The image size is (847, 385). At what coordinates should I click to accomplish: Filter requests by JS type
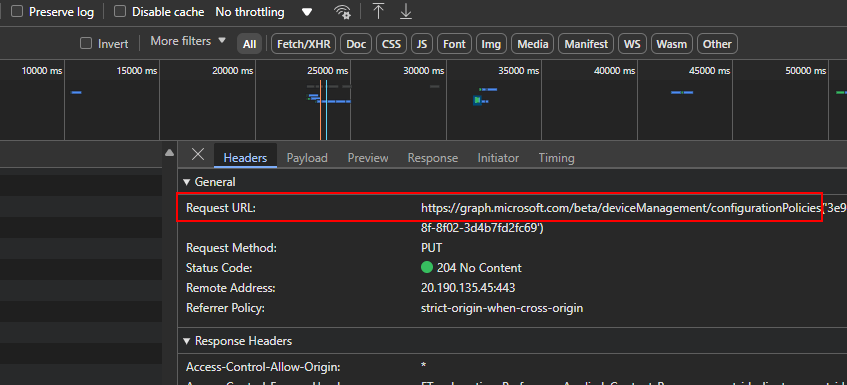pos(422,44)
